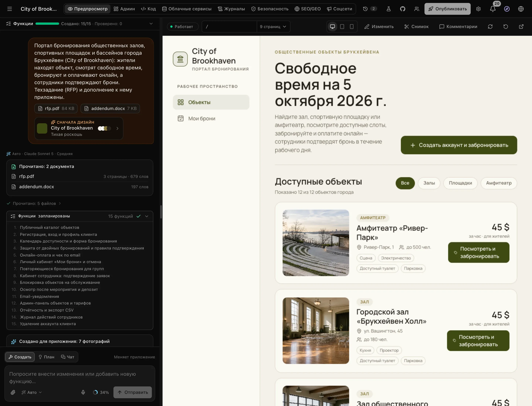The height and width of the screenshot is (406, 532).
Task: Click the globe icon at top right
Action: [521, 9]
